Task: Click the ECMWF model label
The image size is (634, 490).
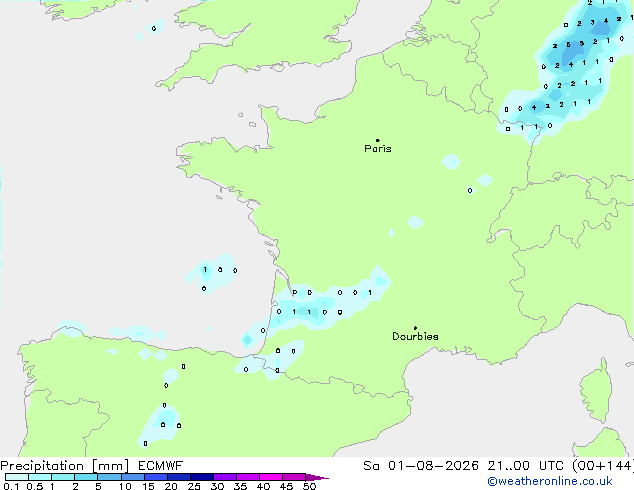Action: coord(160,466)
